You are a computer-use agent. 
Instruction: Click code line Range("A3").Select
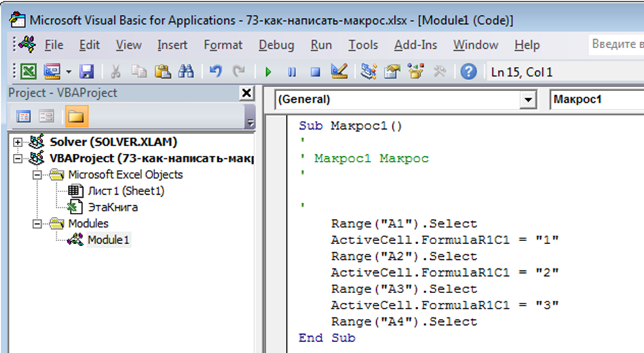(x=404, y=289)
